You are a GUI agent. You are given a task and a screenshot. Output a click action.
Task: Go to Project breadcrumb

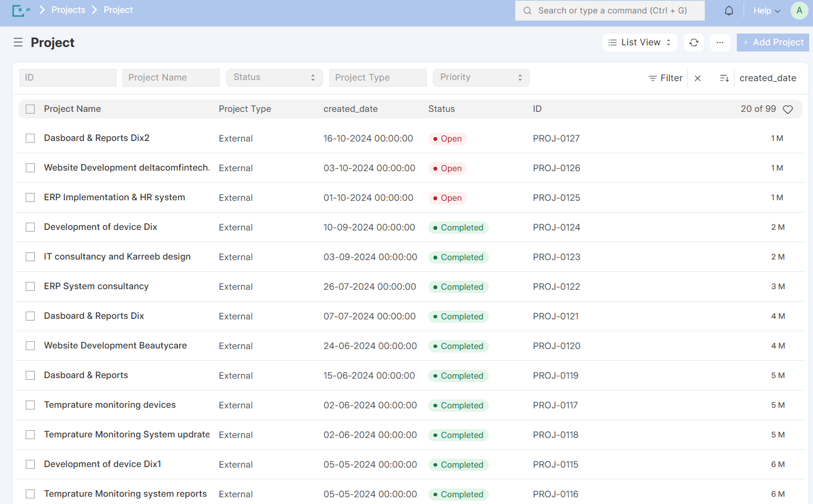click(x=118, y=10)
